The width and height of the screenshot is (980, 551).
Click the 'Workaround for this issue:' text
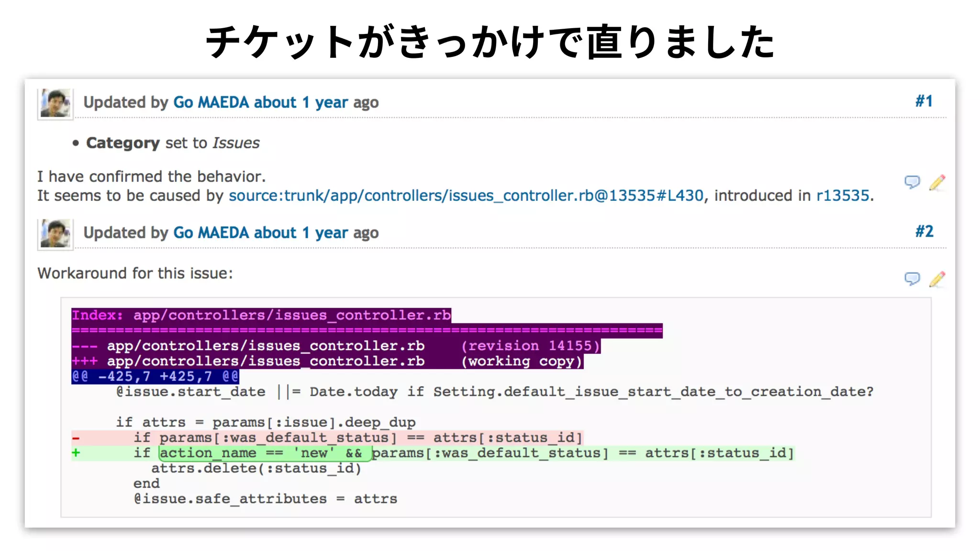135,273
